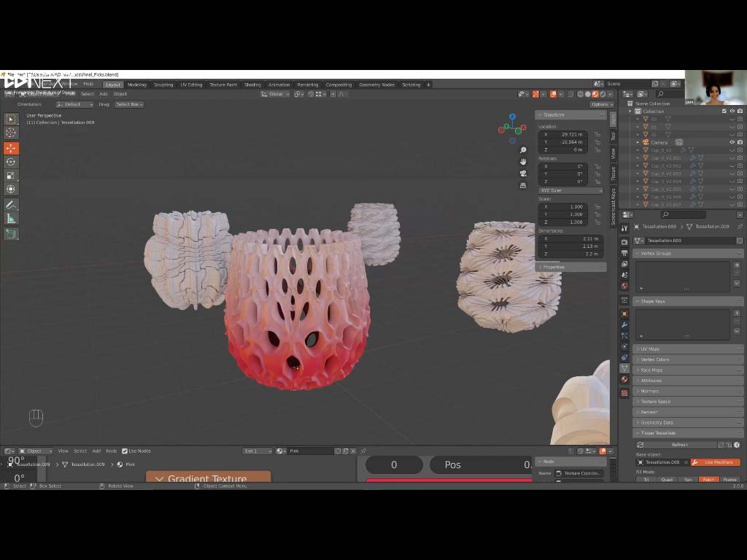Open the Material properties tab
The image size is (747, 560).
click(x=624, y=379)
